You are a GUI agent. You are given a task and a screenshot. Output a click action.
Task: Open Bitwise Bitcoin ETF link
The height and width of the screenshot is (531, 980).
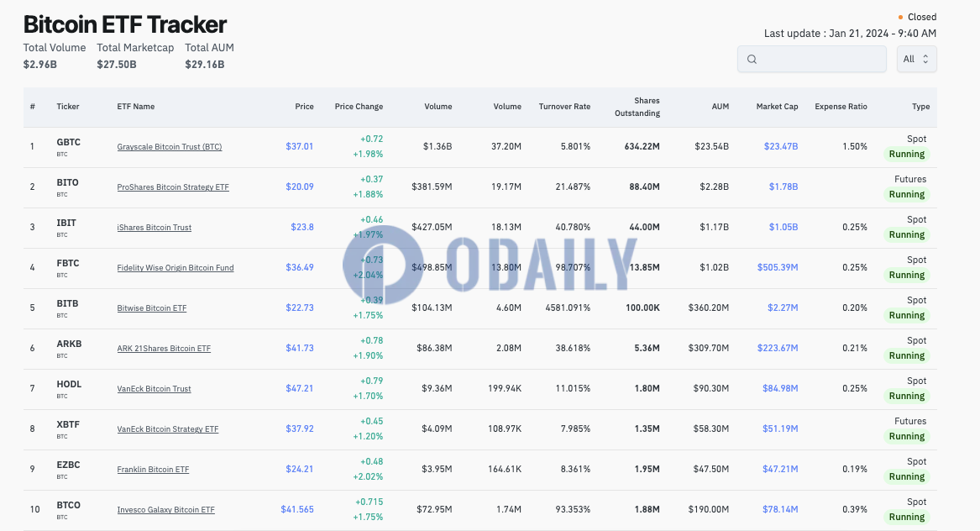[x=152, y=308]
